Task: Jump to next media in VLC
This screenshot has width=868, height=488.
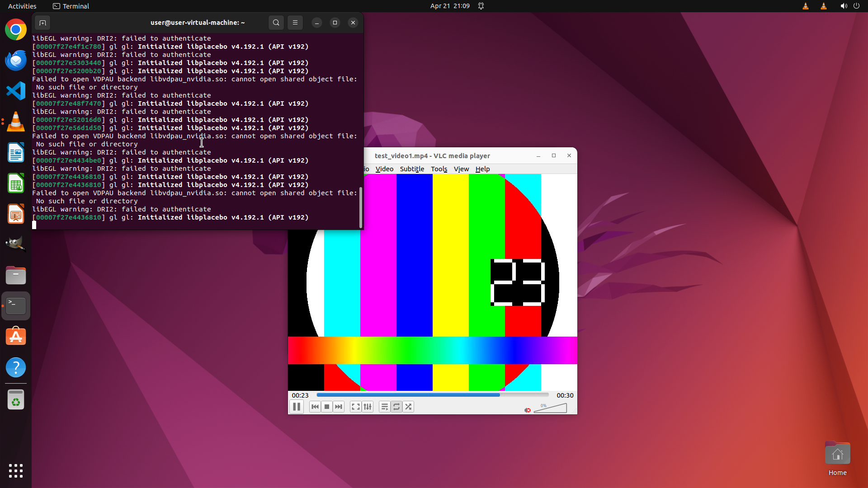Action: (x=339, y=407)
